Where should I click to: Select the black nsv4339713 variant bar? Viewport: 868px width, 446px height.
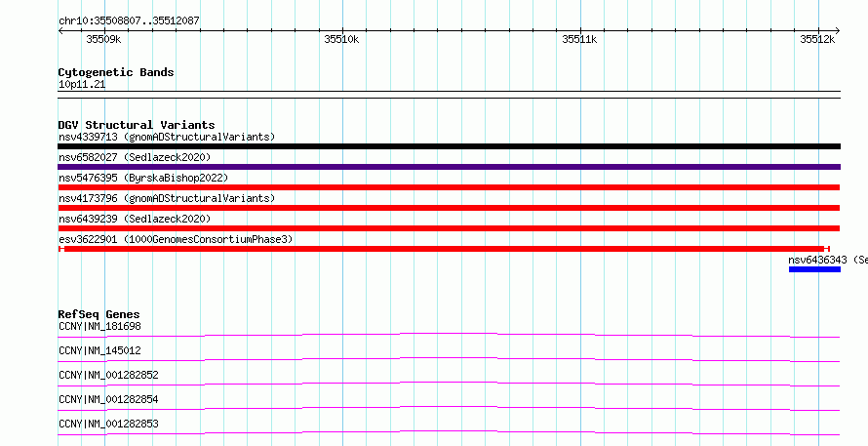(x=449, y=146)
